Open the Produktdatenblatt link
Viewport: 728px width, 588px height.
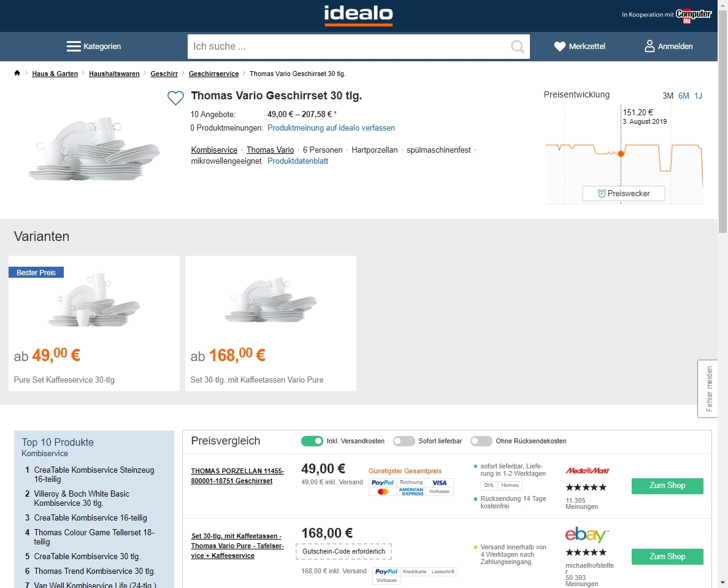[x=297, y=161]
